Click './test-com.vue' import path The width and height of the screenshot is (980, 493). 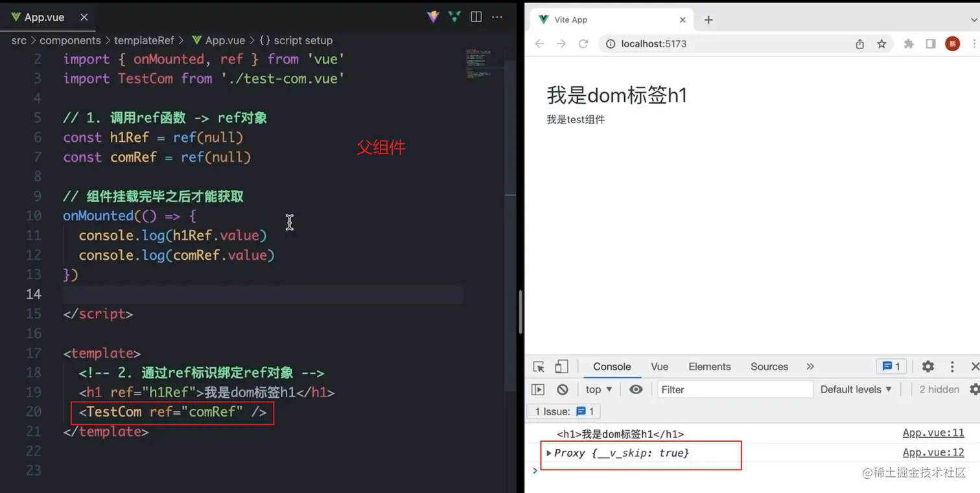[x=283, y=78]
